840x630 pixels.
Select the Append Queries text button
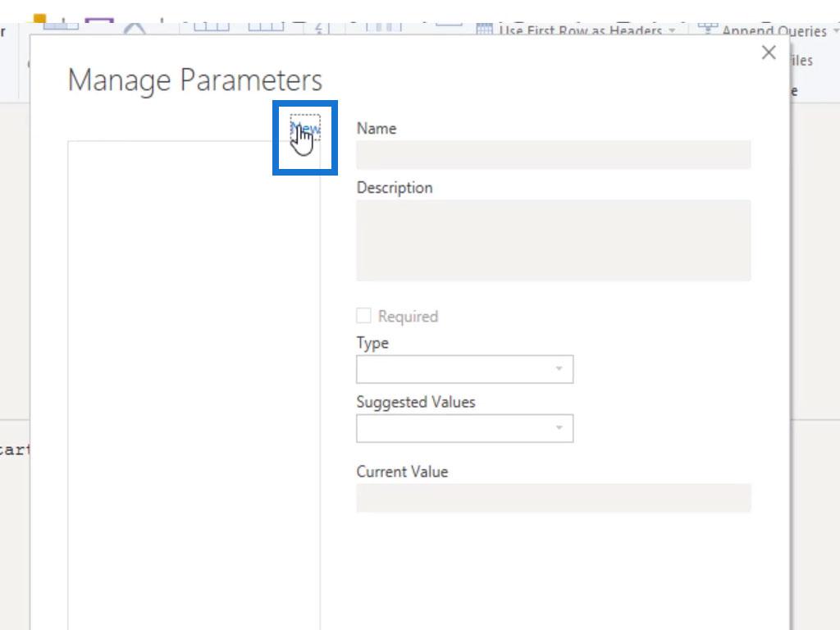(x=774, y=31)
